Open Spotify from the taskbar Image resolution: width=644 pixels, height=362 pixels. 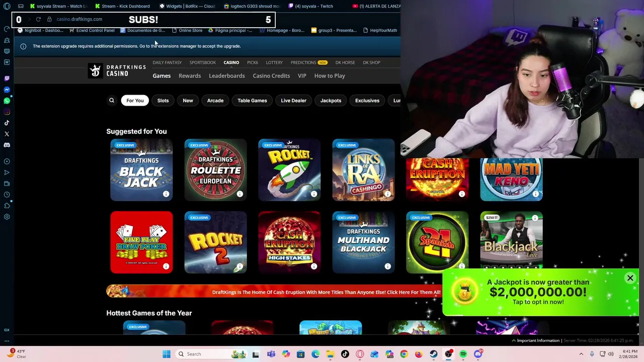(x=463, y=354)
